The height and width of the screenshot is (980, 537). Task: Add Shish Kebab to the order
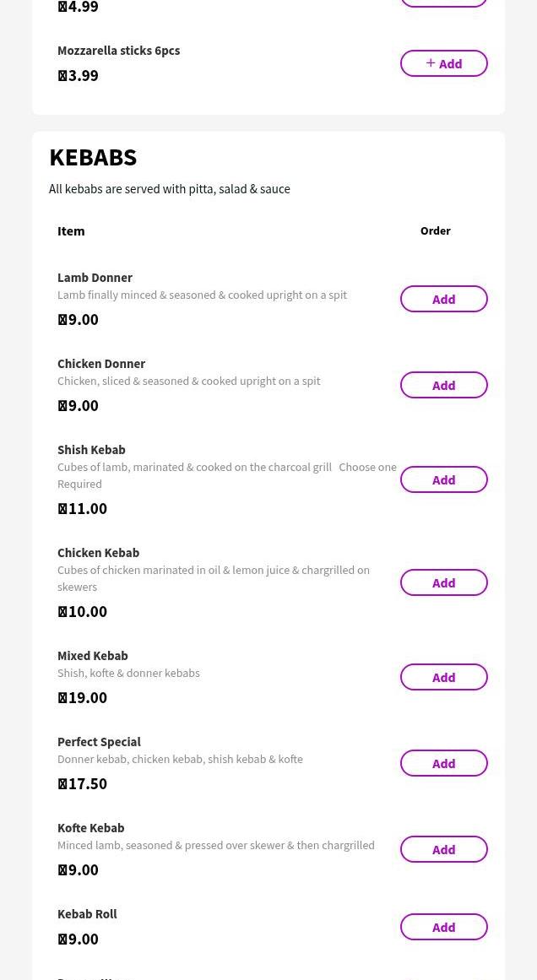click(443, 479)
